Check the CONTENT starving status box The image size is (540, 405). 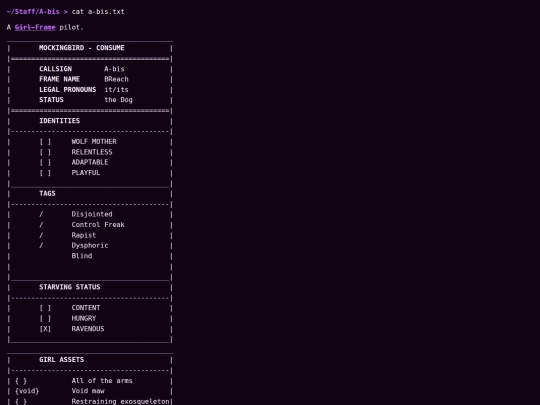point(45,308)
